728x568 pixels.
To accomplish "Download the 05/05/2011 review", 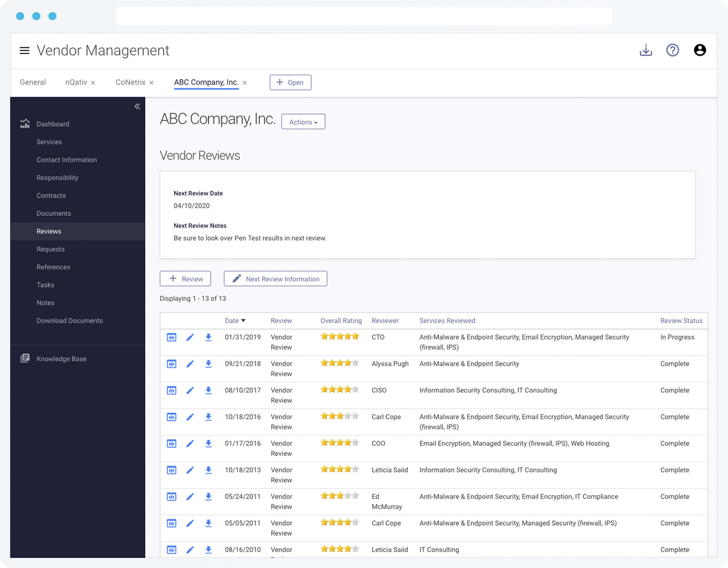I will pos(208,524).
